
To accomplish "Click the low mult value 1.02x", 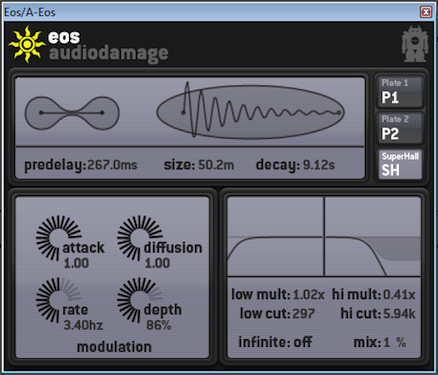I will pyautogui.click(x=309, y=295).
